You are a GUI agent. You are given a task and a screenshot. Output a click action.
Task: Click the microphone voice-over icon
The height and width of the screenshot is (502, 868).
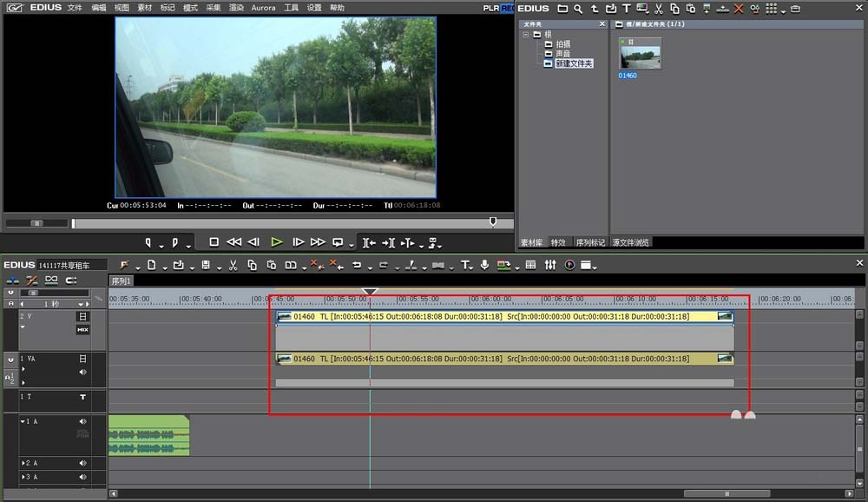[484, 265]
